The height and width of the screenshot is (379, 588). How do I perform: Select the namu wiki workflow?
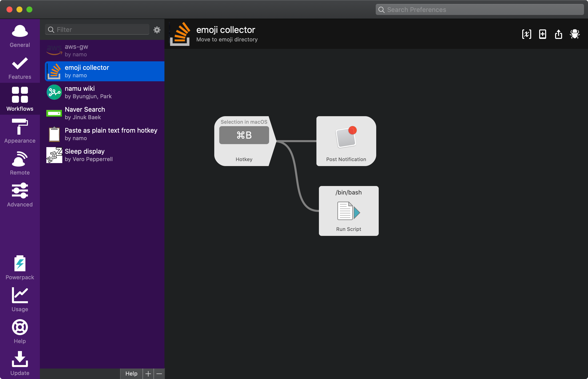(x=105, y=92)
